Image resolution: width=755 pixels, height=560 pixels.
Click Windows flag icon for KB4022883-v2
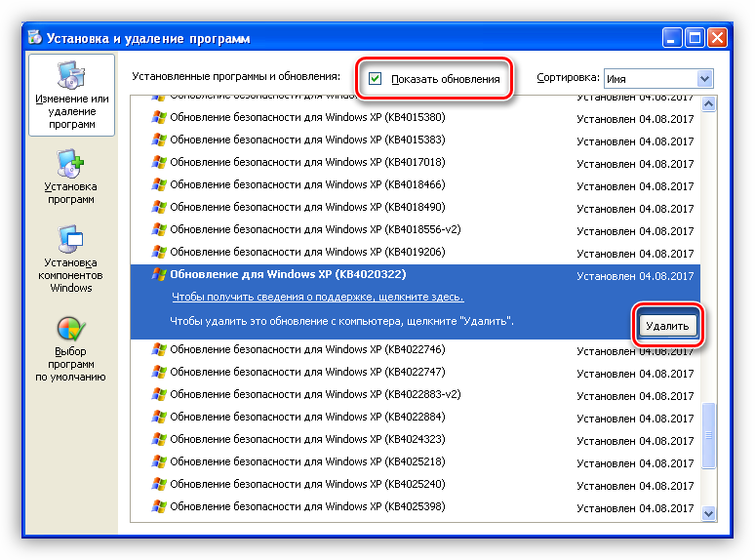(x=158, y=394)
